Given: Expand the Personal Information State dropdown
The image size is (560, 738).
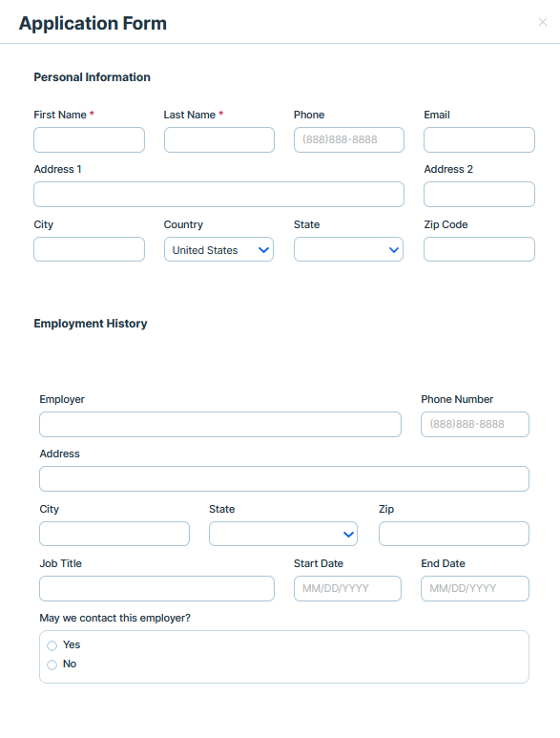Looking at the screenshot, I should pyautogui.click(x=348, y=249).
